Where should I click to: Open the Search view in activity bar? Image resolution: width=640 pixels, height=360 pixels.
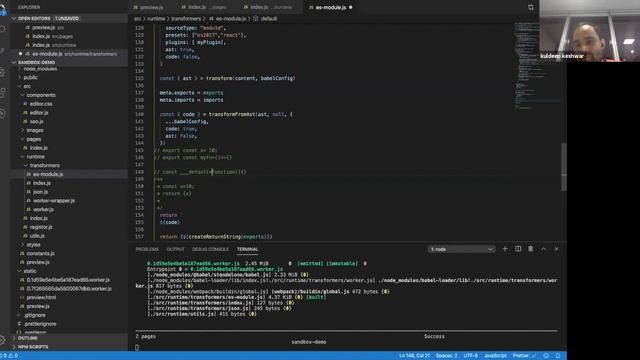[x=2, y=29]
